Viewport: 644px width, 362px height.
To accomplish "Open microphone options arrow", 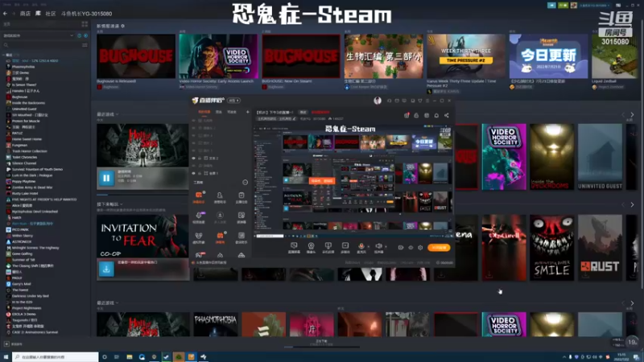I will [368, 247].
